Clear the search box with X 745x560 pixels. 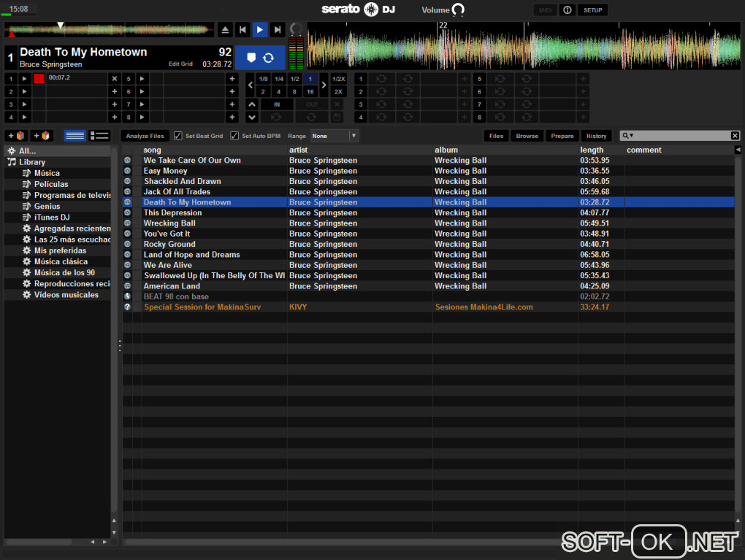(x=735, y=136)
